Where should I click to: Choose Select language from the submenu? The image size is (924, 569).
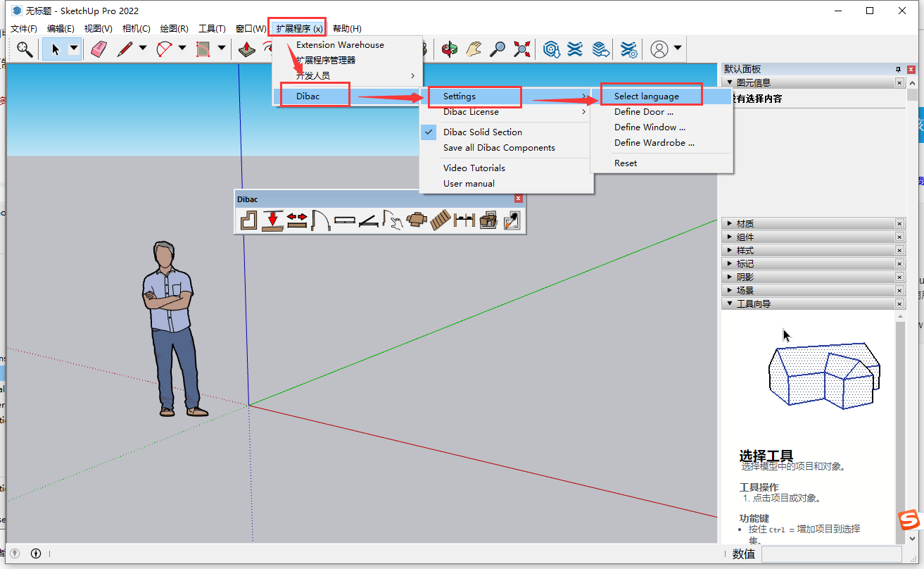(x=646, y=96)
